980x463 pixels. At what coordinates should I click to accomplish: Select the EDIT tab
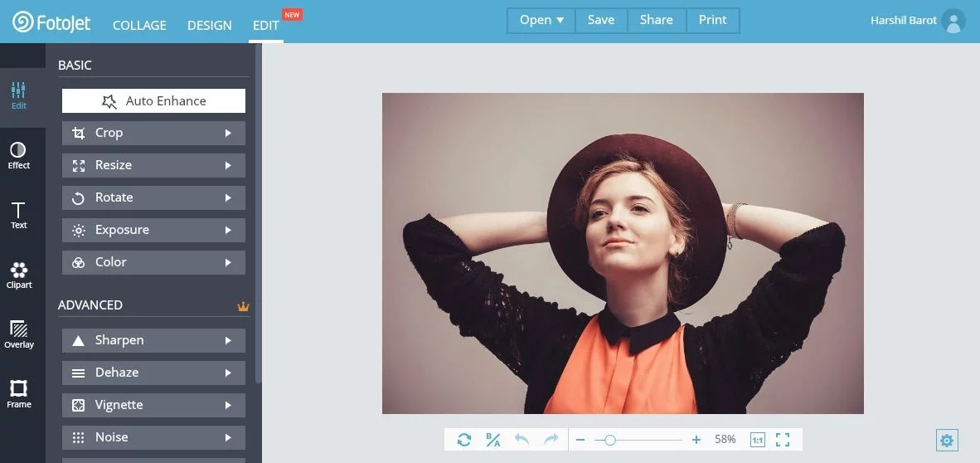(x=265, y=26)
